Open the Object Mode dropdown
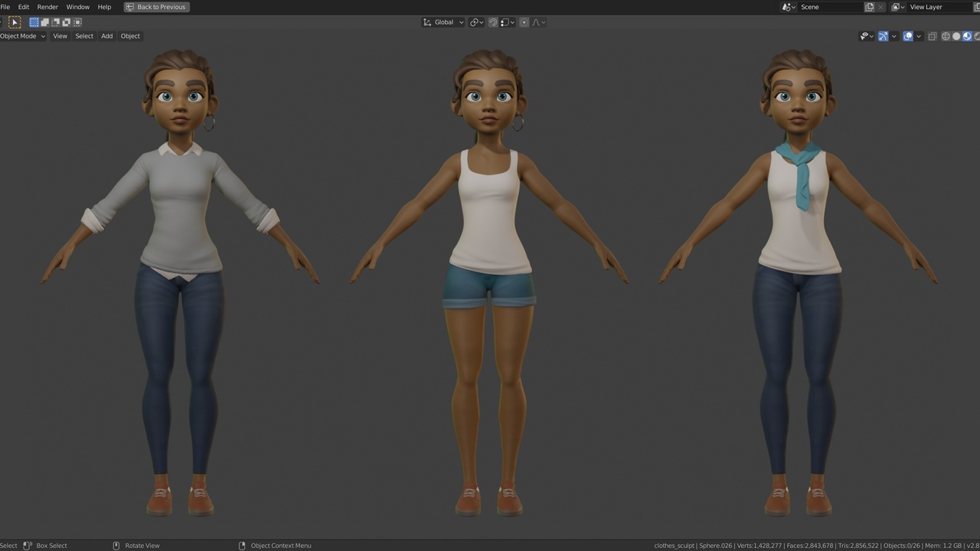This screenshot has height=551, width=980. point(21,36)
